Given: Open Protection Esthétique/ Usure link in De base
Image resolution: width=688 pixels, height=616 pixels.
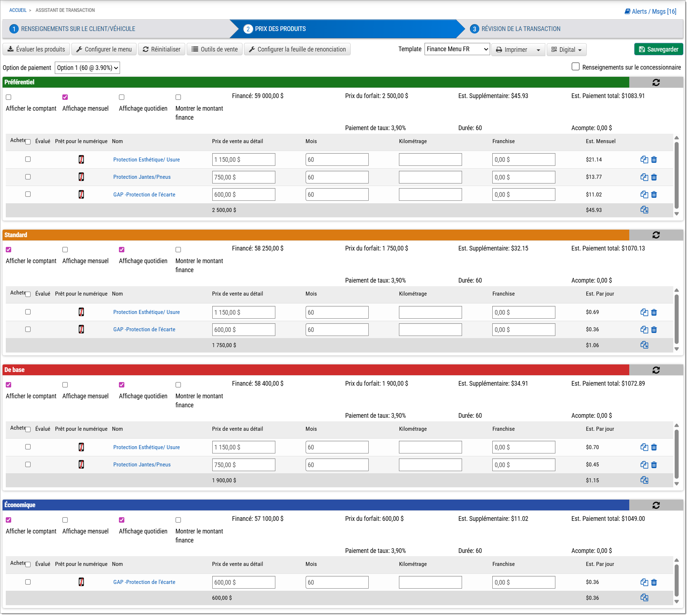Looking at the screenshot, I should coord(146,447).
